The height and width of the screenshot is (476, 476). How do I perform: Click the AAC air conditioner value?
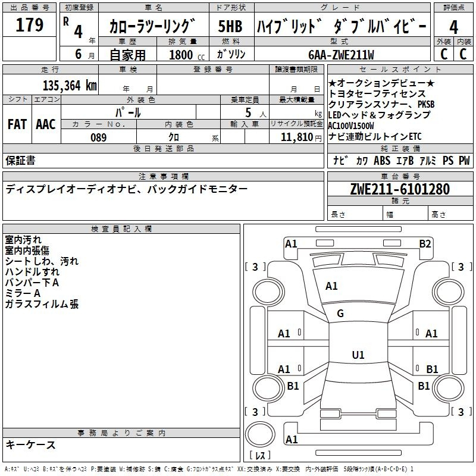point(46,124)
